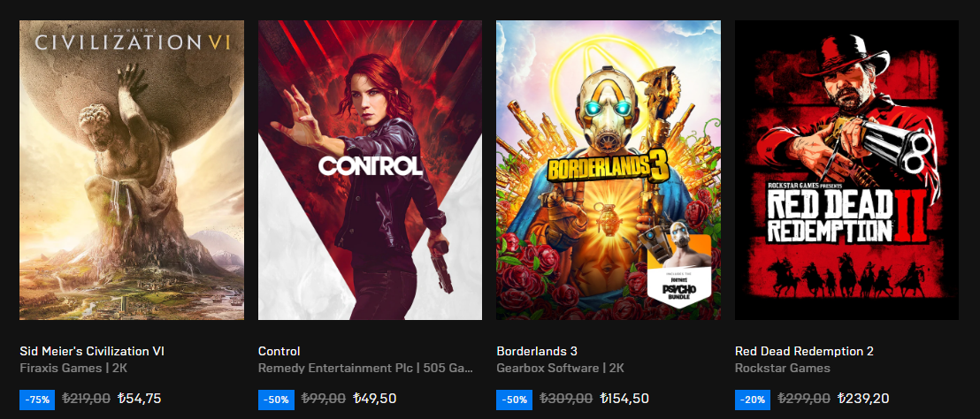Image resolution: width=980 pixels, height=419 pixels.
Task: Click the Control game title
Action: 279,352
